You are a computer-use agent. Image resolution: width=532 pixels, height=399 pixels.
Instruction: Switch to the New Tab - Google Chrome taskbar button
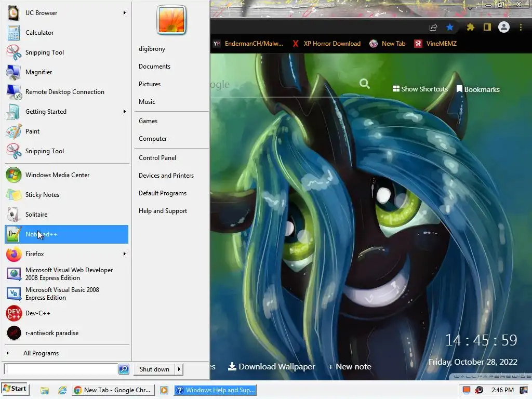(113, 390)
